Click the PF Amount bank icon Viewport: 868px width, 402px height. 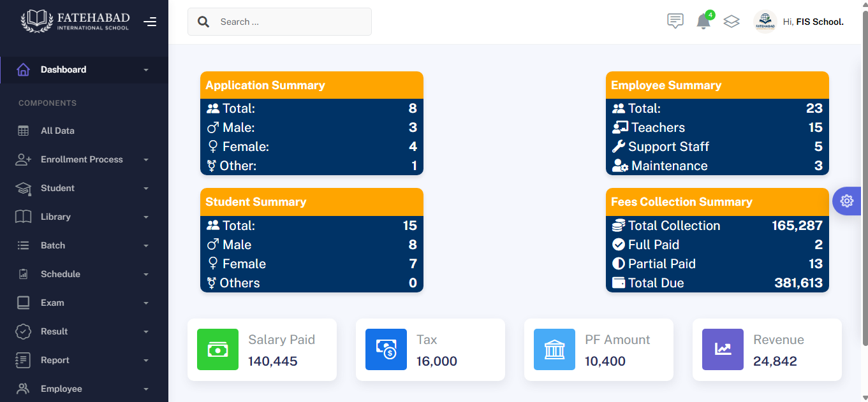pyautogui.click(x=554, y=350)
